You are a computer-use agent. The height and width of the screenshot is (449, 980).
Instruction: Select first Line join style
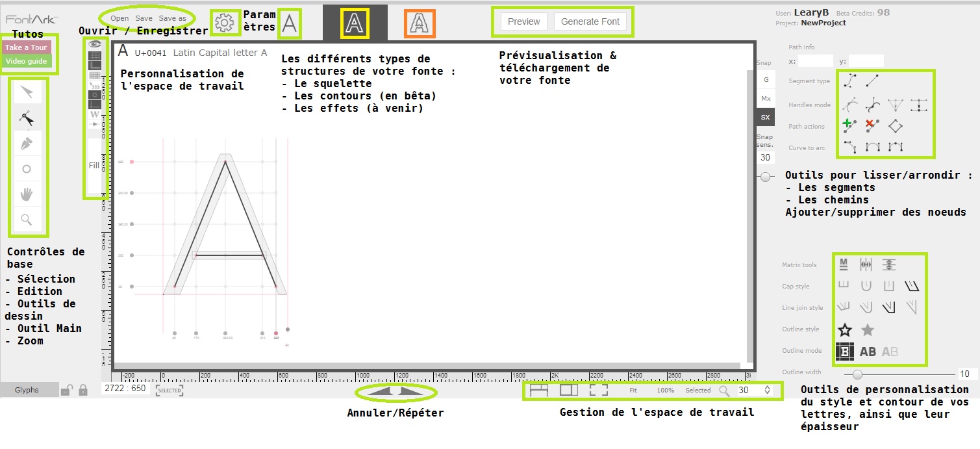click(x=844, y=307)
